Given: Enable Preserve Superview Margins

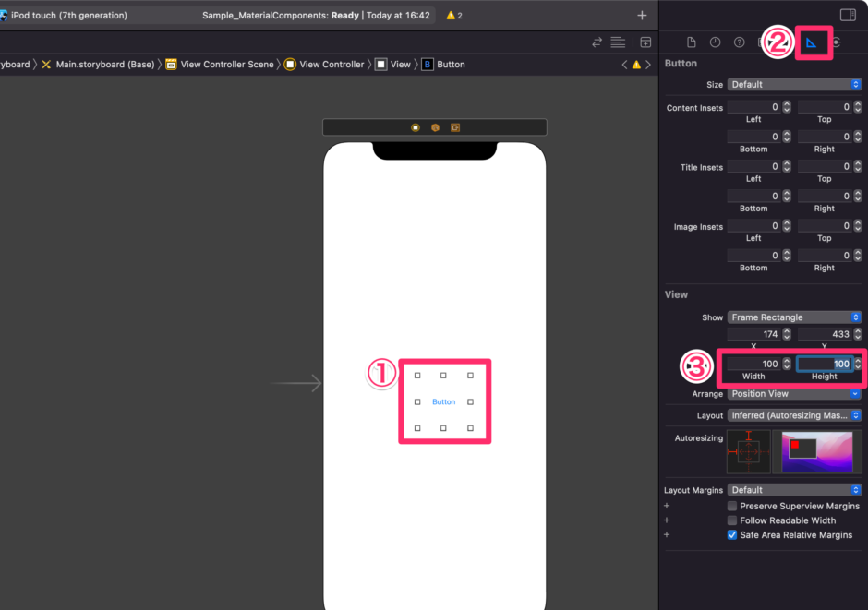Looking at the screenshot, I should point(732,506).
